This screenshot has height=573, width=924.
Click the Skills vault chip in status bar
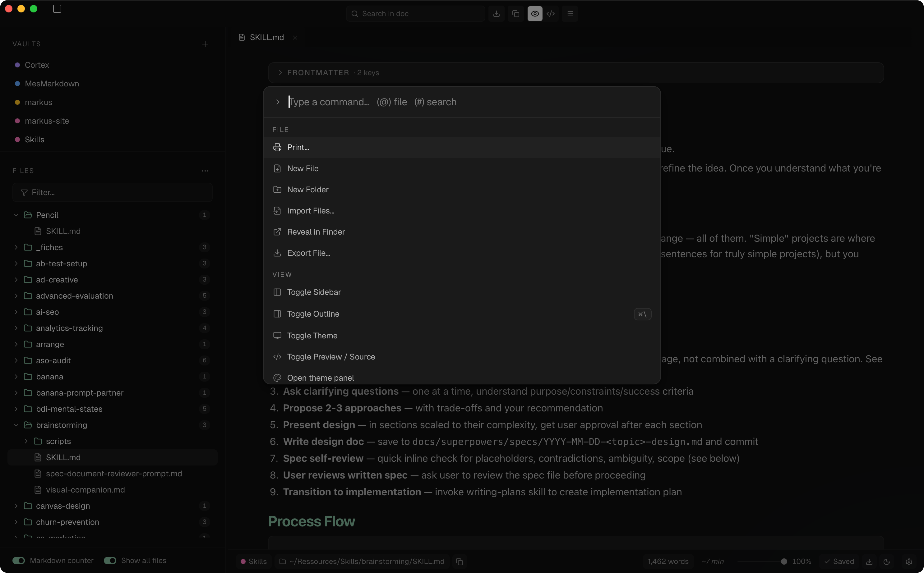pos(254,562)
